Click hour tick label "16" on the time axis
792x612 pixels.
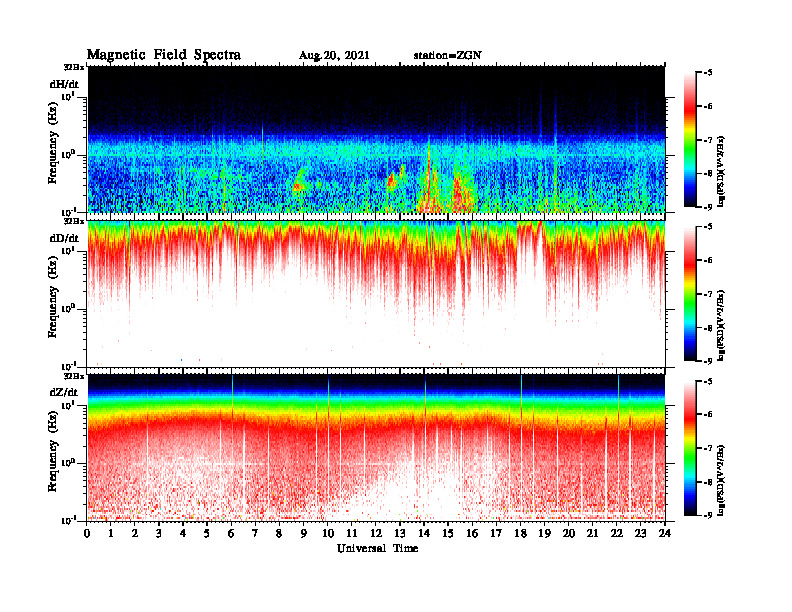coord(472,533)
